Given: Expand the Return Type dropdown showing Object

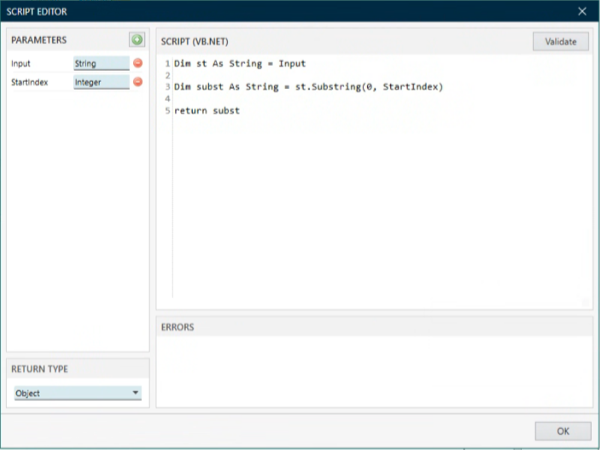Looking at the screenshot, I should point(78,393).
